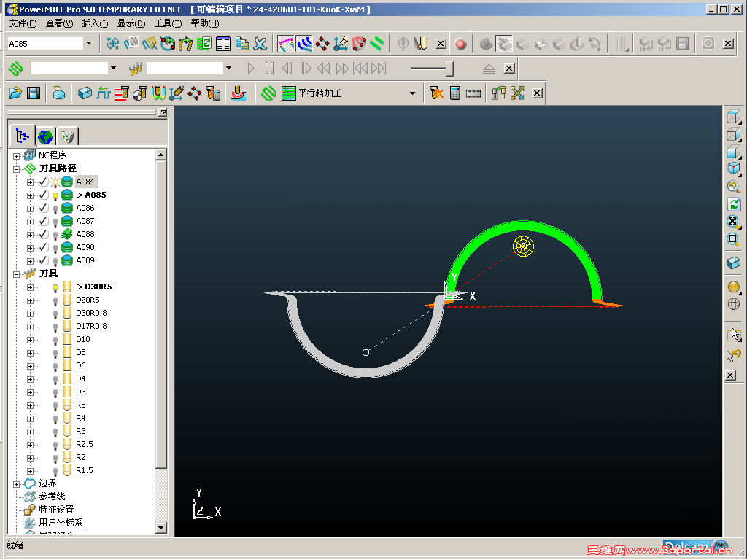Image resolution: width=747 pixels, height=560 pixels.
Task: Toggle light bulb visibility for A087
Action: click(x=55, y=222)
